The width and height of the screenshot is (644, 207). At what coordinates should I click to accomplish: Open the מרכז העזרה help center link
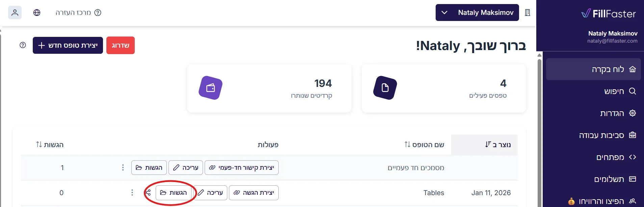click(78, 13)
